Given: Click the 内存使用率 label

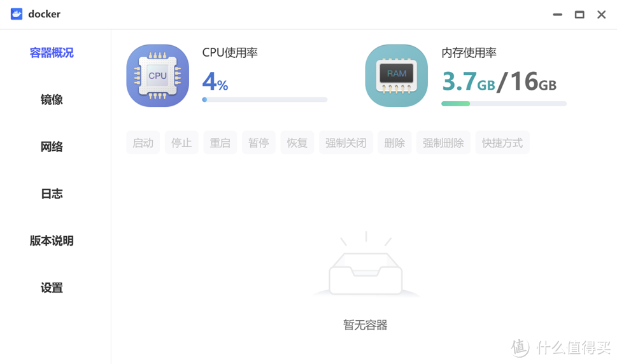Looking at the screenshot, I should 469,53.
